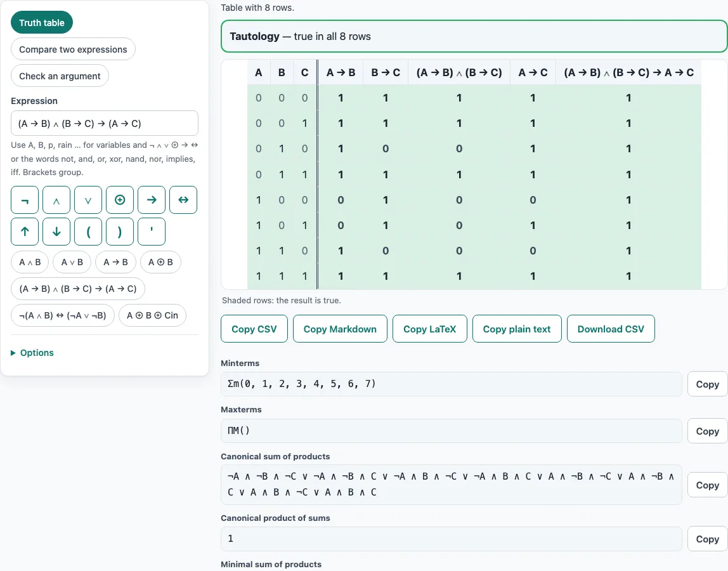
Task: Click the A column header
Action: [x=259, y=72]
